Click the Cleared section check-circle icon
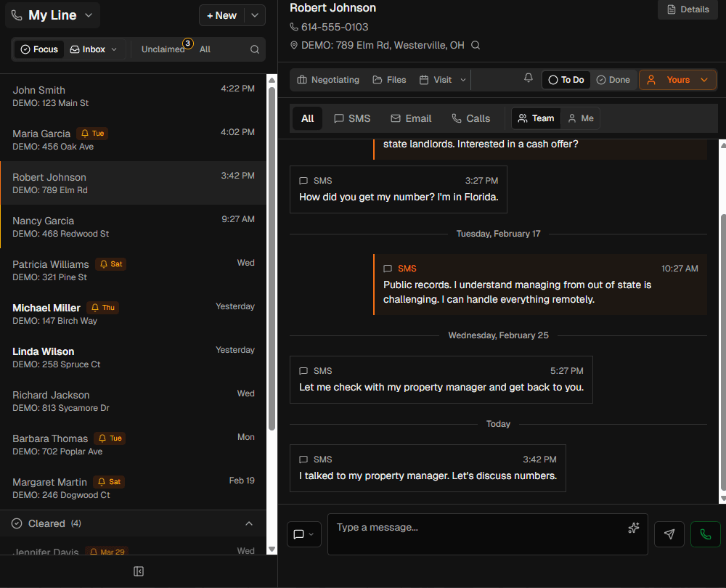Viewport: 726px width, 588px height. pyautogui.click(x=17, y=523)
